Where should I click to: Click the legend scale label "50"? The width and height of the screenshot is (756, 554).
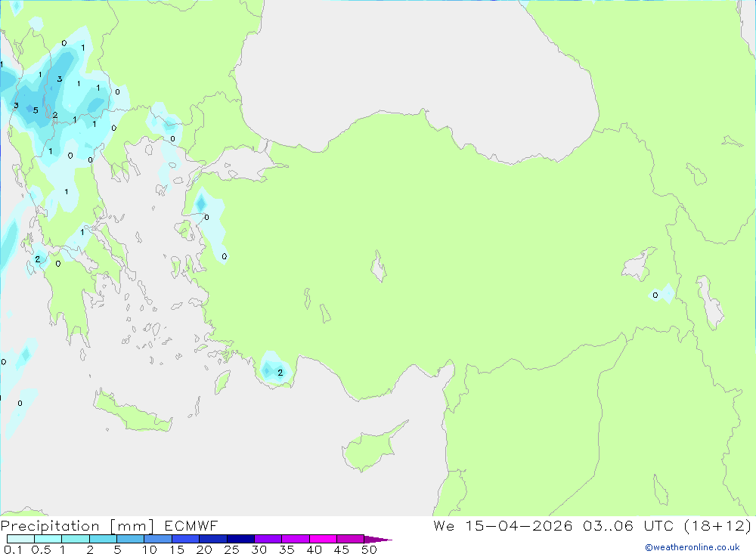[x=369, y=549]
